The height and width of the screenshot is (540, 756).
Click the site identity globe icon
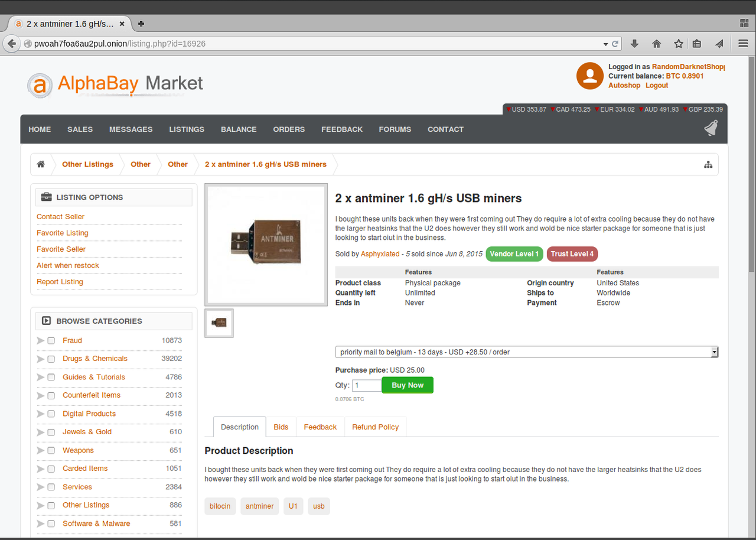pyautogui.click(x=27, y=44)
